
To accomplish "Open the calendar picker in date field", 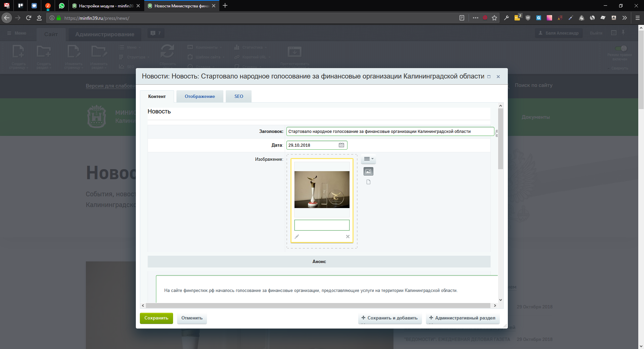I will coord(341,145).
